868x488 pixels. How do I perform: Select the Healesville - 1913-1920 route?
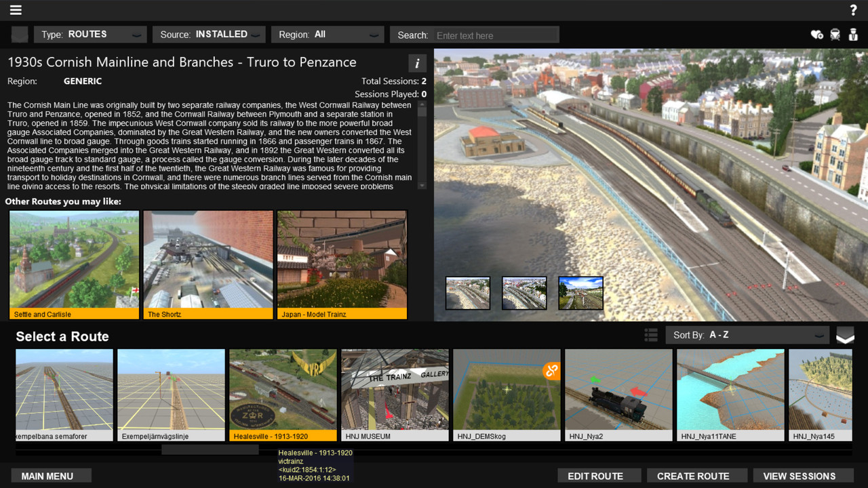[x=283, y=395]
